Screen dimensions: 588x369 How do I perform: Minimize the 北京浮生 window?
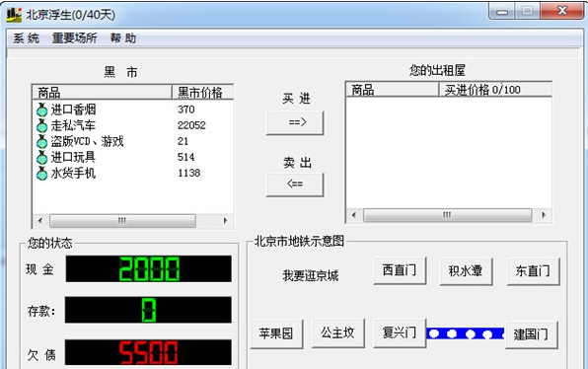pos(502,11)
